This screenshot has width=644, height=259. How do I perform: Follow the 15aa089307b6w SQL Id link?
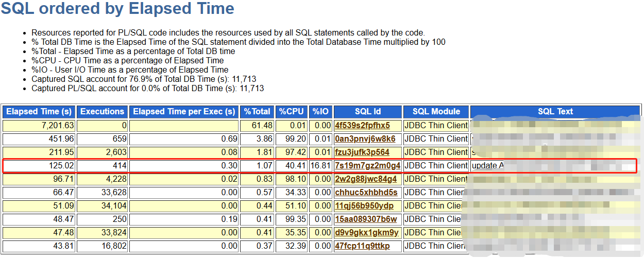tap(366, 219)
